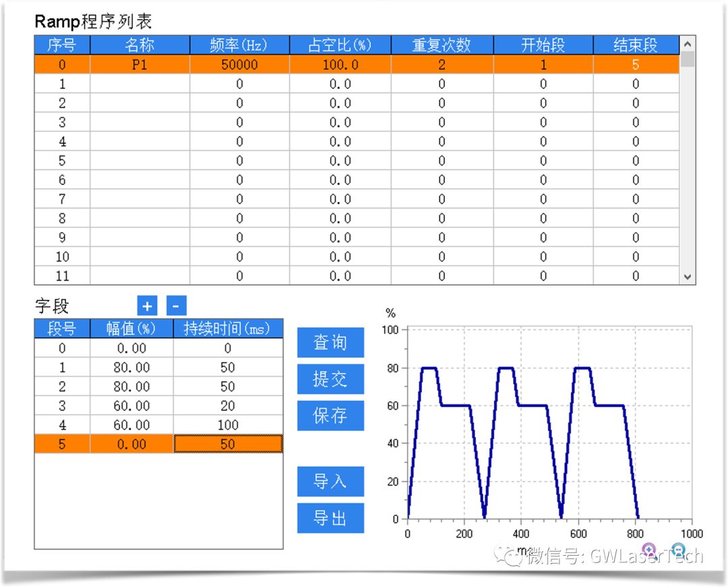This screenshot has height=588, width=728.
Task: Click the minus button to remove a segment
Action: click(x=177, y=306)
